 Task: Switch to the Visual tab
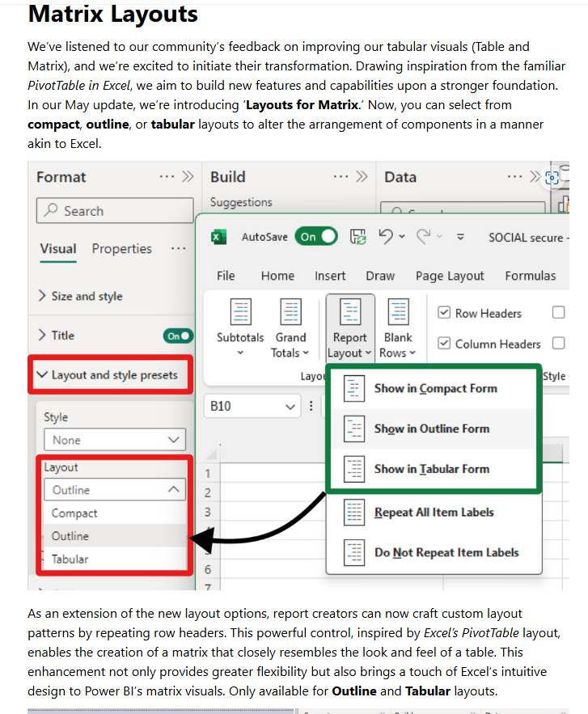coord(58,248)
